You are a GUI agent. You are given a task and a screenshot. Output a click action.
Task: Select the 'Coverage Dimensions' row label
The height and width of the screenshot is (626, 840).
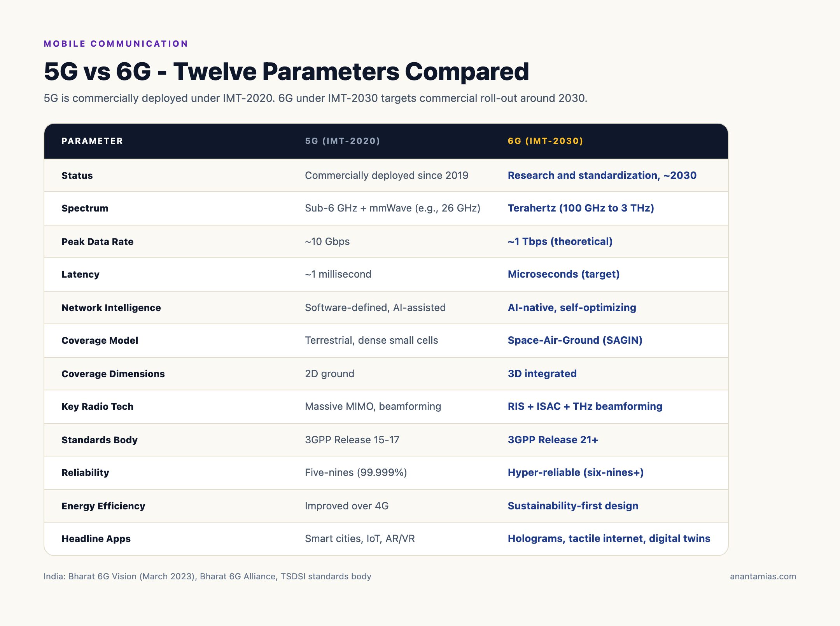(113, 374)
